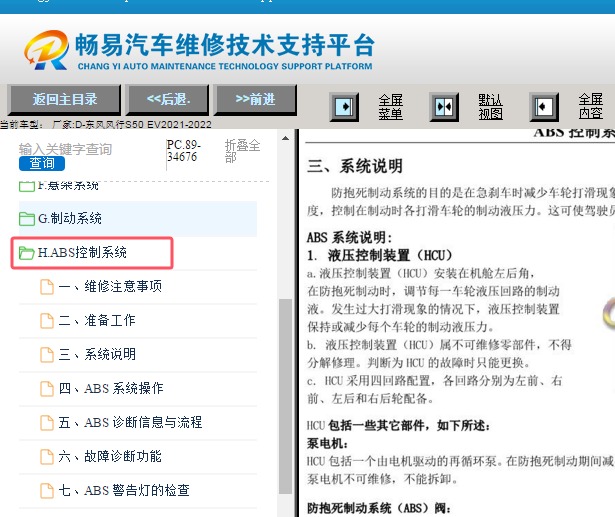Click page icon beside 六、故障诊断功能
Viewport: 615px width, 517px height.
[x=47, y=457]
